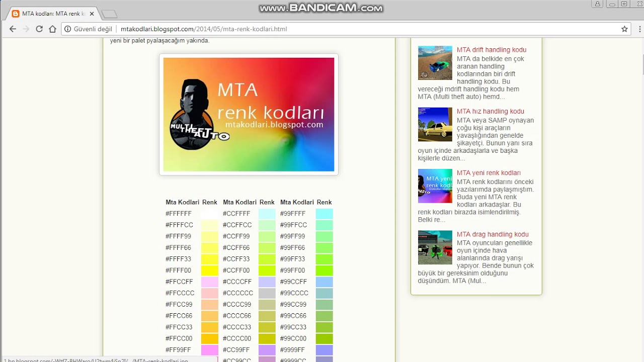Click the #CCFF00 color swatch
Screen dimensions: 644x362
click(267, 270)
